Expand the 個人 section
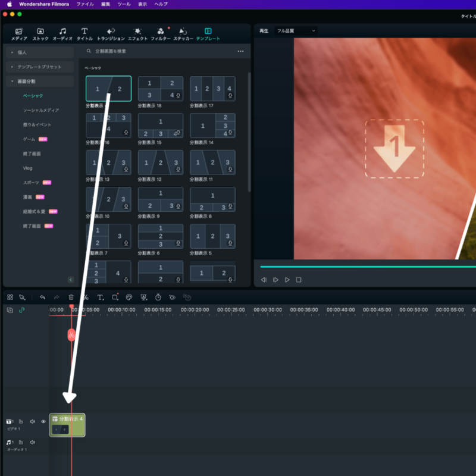This screenshot has height=476, width=476. coord(40,52)
